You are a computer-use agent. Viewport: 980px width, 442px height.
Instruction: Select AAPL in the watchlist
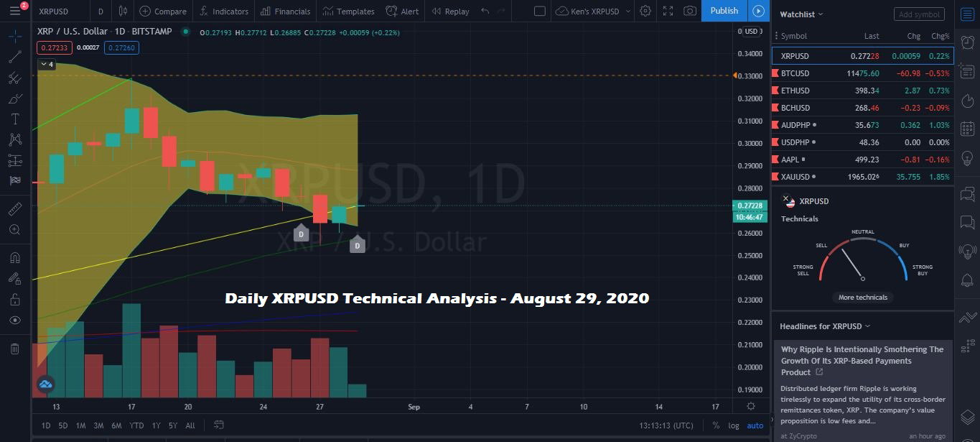[862, 160]
